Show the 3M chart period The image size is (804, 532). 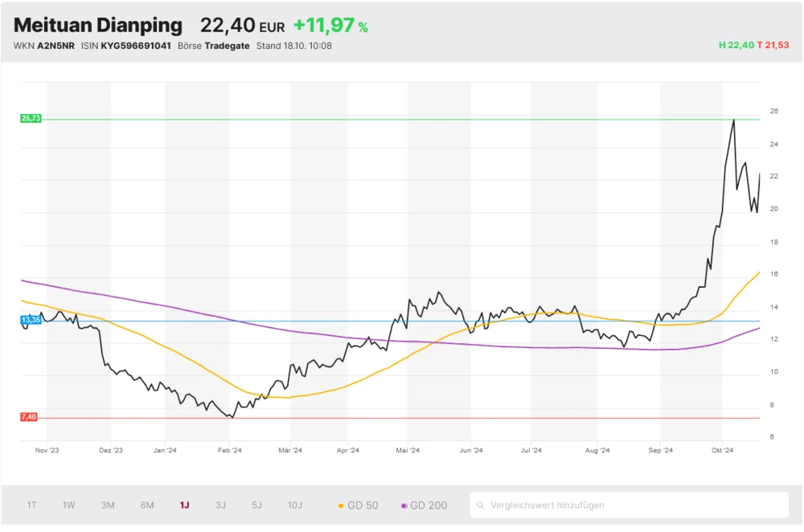point(108,505)
